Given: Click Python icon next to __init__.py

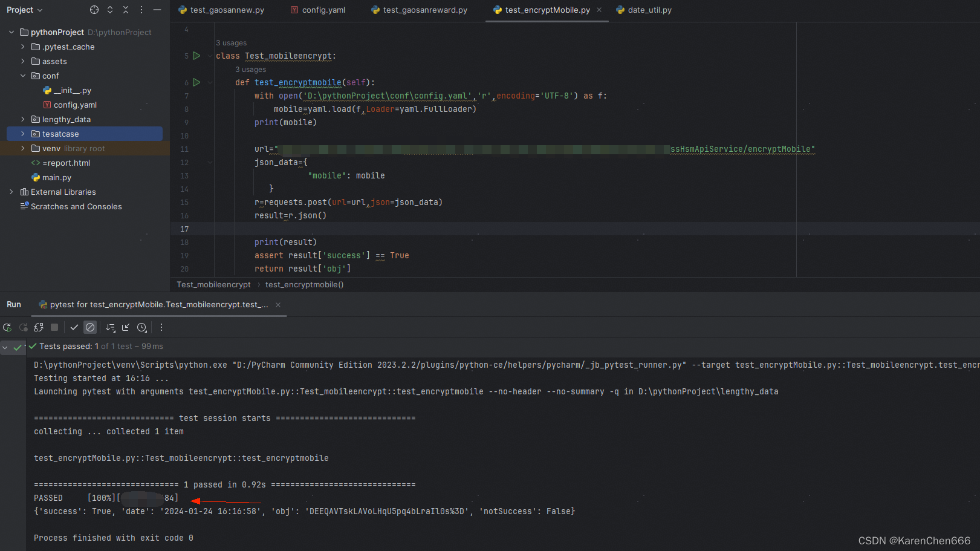Looking at the screenshot, I should pyautogui.click(x=47, y=90).
